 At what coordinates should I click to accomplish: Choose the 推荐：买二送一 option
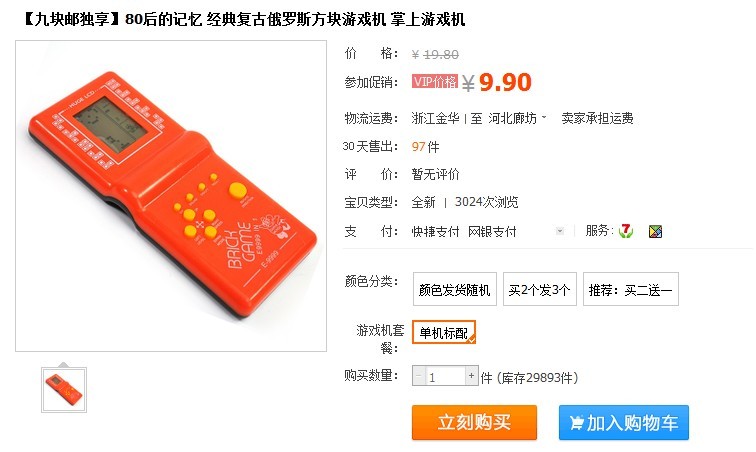[x=631, y=289]
